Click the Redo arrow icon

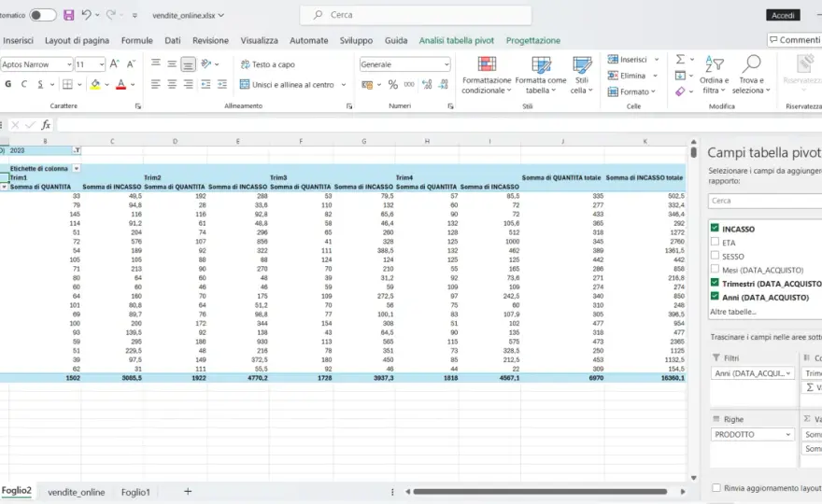pos(110,15)
